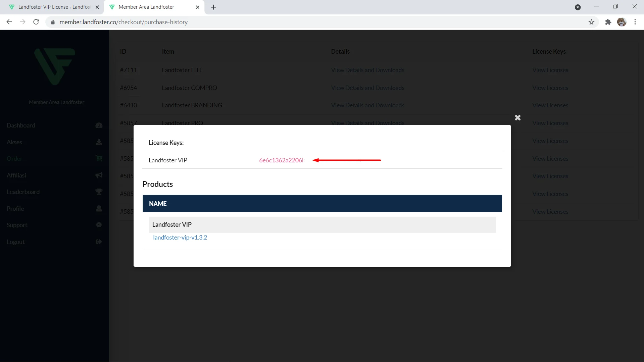Image resolution: width=644 pixels, height=362 pixels.
Task: View Details and Downloads for Landfoster LITE
Action: tap(367, 70)
